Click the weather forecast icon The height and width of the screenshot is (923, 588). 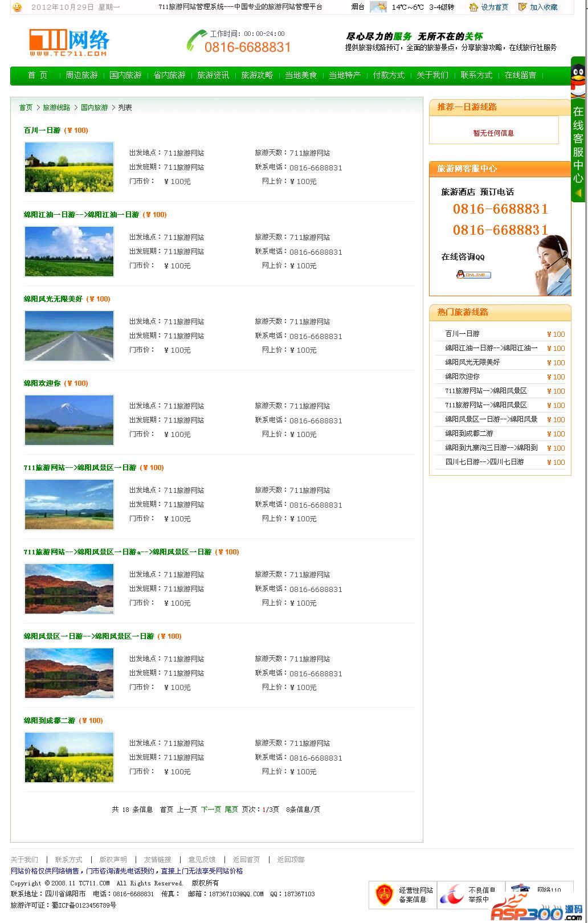[x=378, y=7]
